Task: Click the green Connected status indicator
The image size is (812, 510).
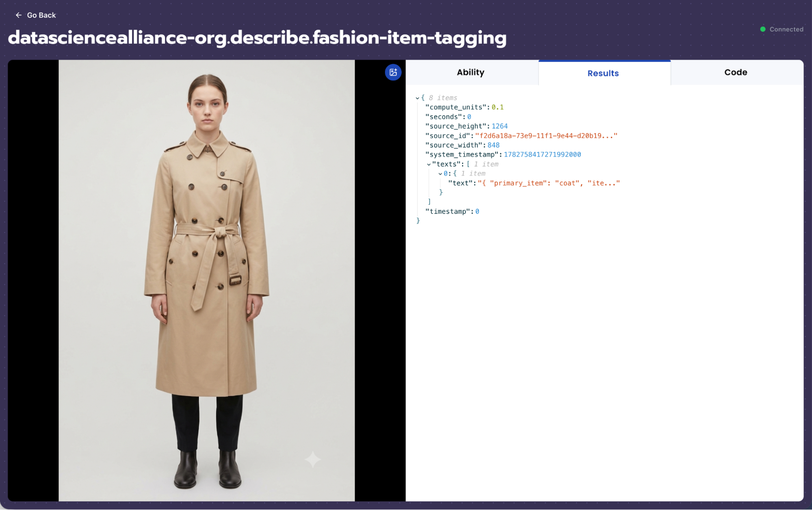Action: point(762,29)
